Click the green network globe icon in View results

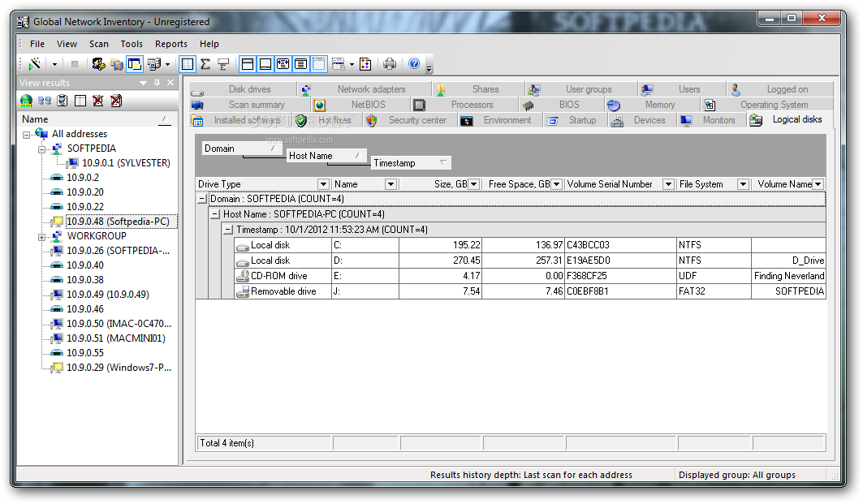[x=26, y=101]
